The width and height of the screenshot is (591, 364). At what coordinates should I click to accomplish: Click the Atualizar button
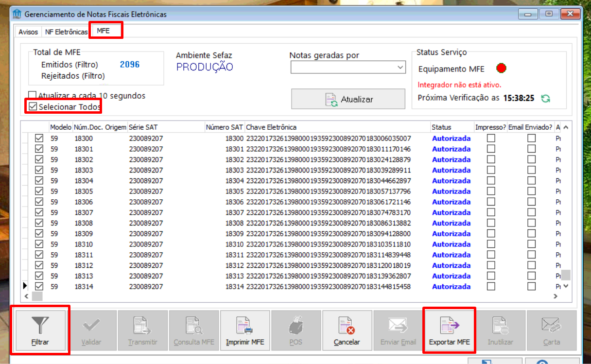coord(348,99)
